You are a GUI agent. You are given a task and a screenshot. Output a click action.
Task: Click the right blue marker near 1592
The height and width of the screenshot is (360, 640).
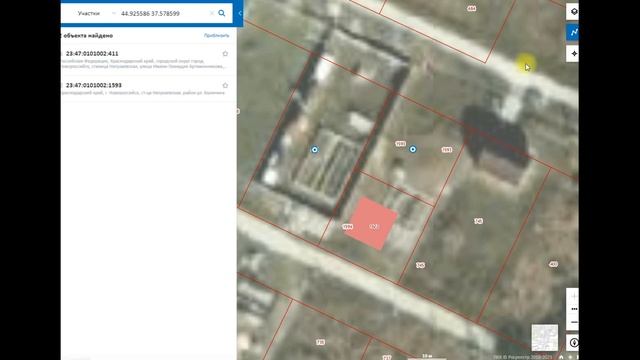[x=413, y=149]
